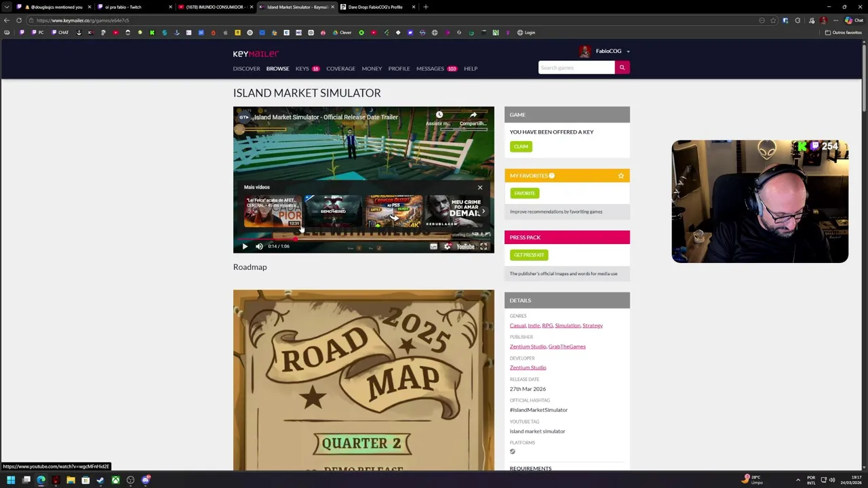This screenshot has width=868, height=488.
Task: Add the game to Favorites
Action: pyautogui.click(x=524, y=193)
